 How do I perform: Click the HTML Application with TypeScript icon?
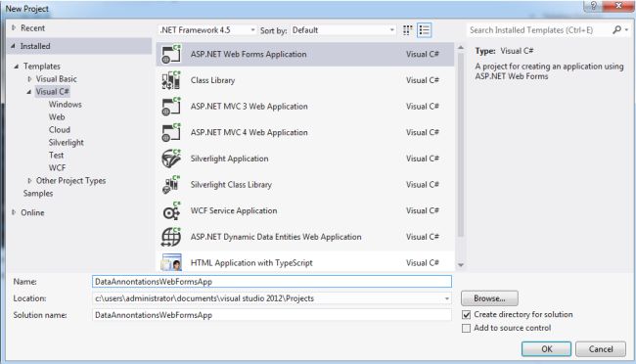(171, 262)
